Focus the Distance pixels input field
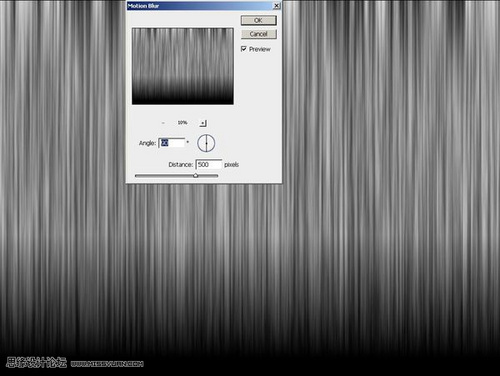The image size is (500, 376). coord(209,164)
